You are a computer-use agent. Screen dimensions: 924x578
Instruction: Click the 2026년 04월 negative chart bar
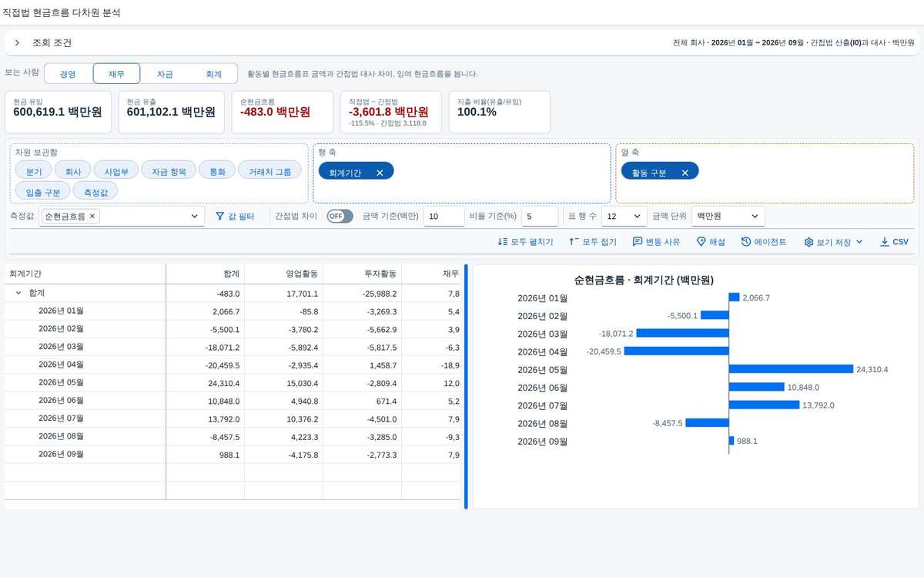coord(676,351)
